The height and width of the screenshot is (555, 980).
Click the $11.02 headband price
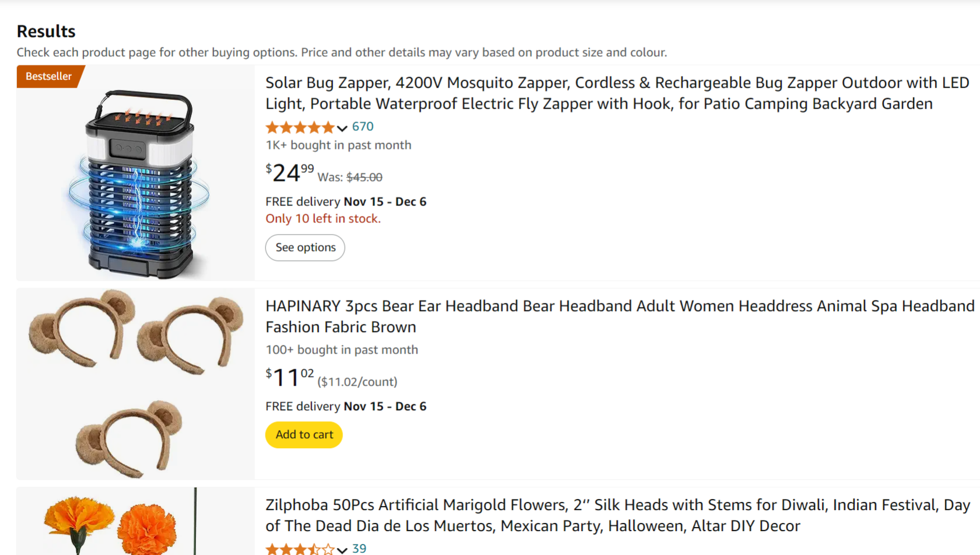pyautogui.click(x=289, y=378)
